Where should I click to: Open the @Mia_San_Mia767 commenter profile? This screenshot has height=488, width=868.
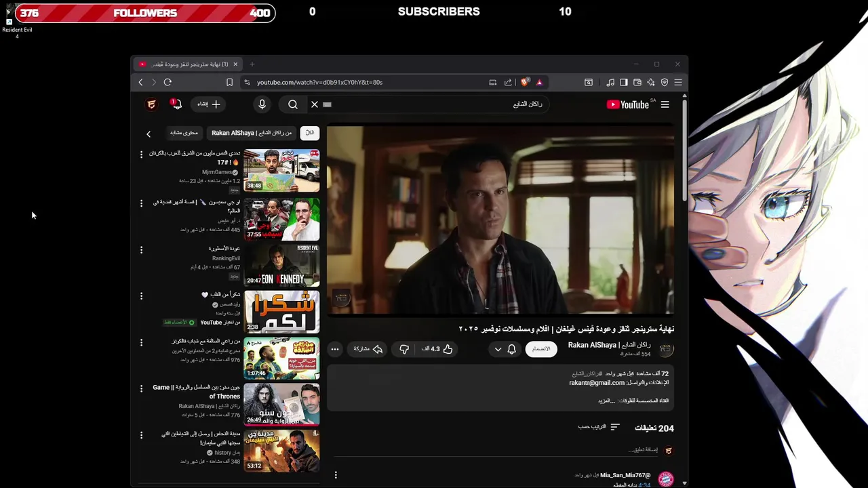coord(625,475)
